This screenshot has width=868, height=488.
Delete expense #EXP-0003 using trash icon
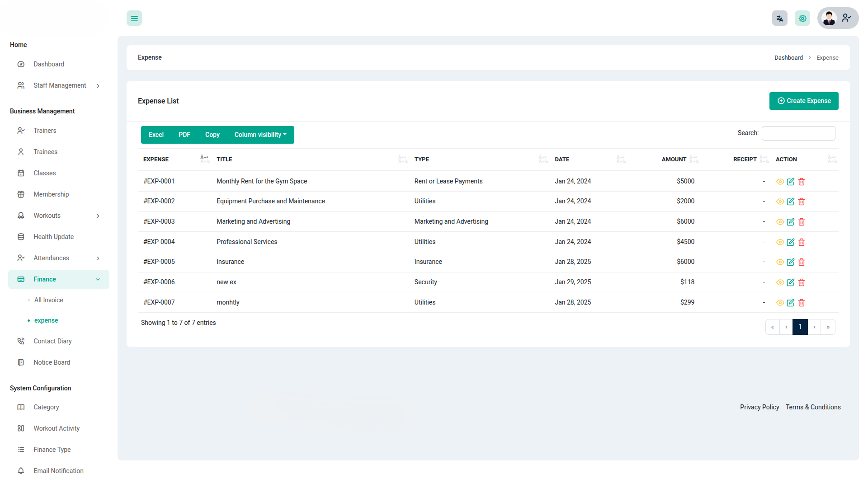(802, 222)
